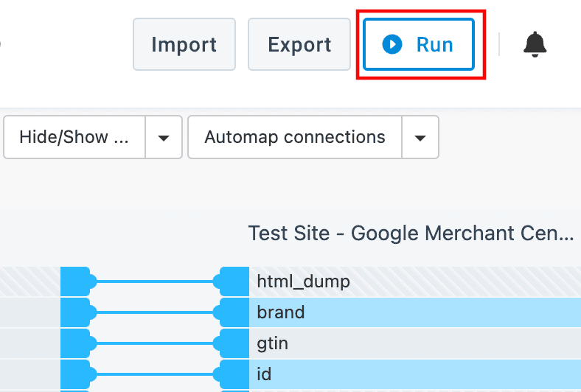Click the Run button
This screenshot has height=392, width=581.
(x=419, y=44)
